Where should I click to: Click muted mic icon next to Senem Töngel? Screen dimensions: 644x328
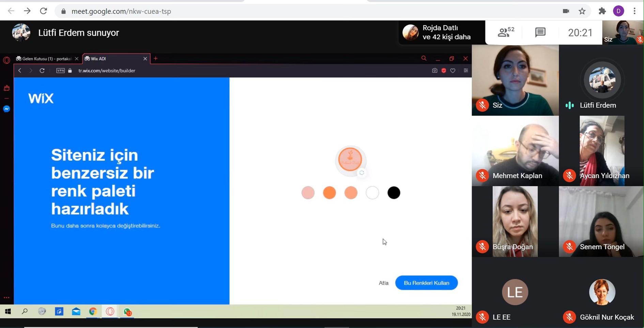(569, 247)
